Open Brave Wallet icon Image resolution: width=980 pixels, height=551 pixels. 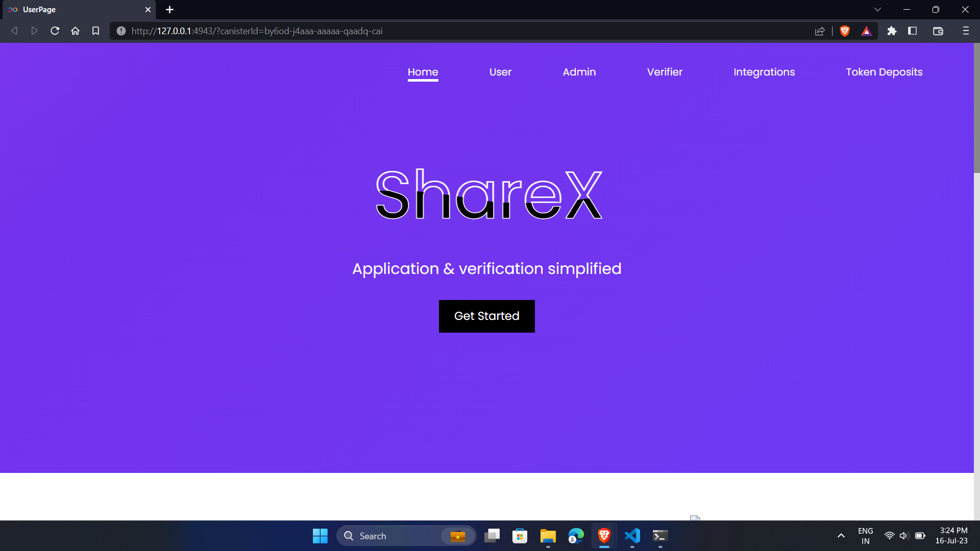click(938, 31)
